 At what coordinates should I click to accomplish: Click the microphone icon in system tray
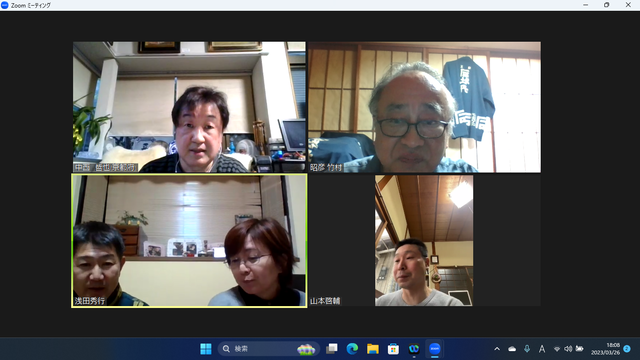pyautogui.click(x=527, y=349)
